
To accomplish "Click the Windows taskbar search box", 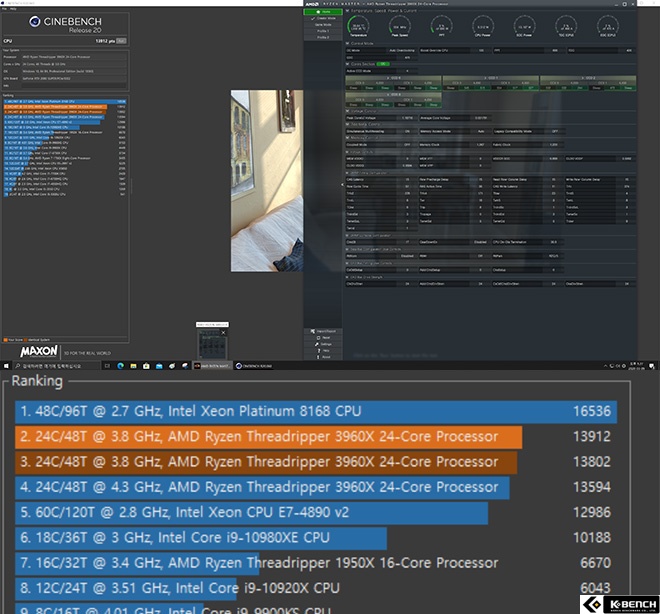I will (x=56, y=366).
